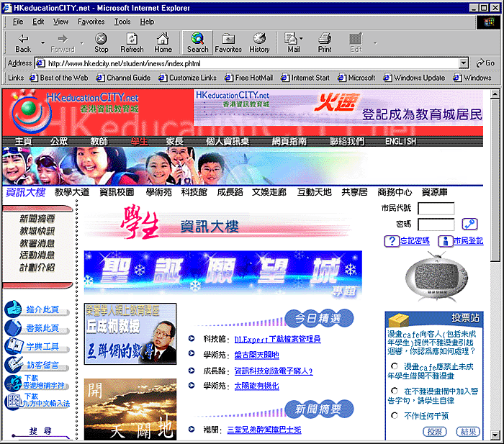Viewport: 504px width, 444px height.
Task: Click the thumbs-up 推介此頁 icon
Action: (14, 309)
